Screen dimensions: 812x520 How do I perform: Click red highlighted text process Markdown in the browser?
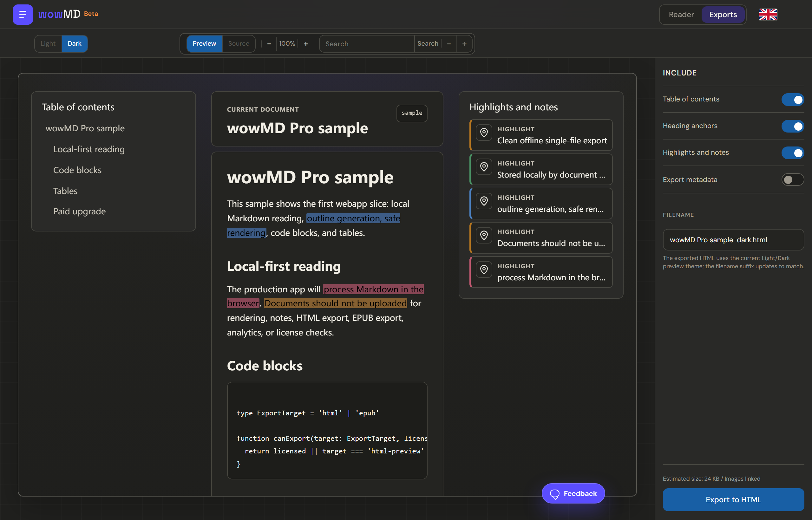coord(373,289)
